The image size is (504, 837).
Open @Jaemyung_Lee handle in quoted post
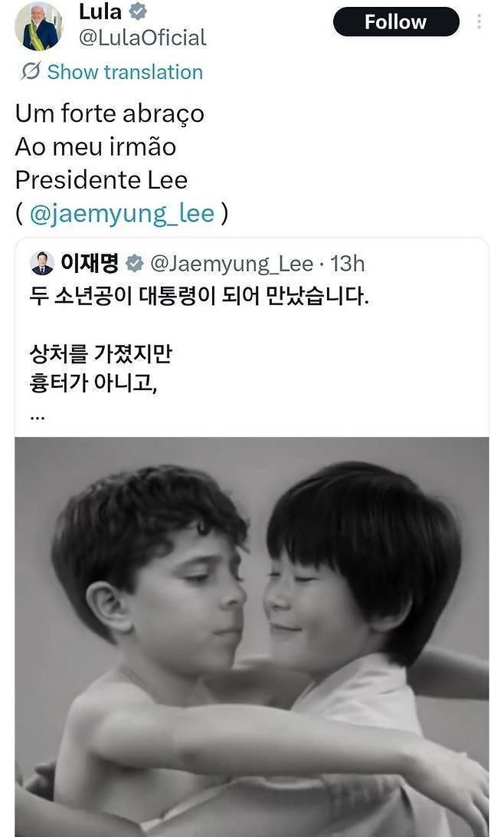(x=231, y=264)
